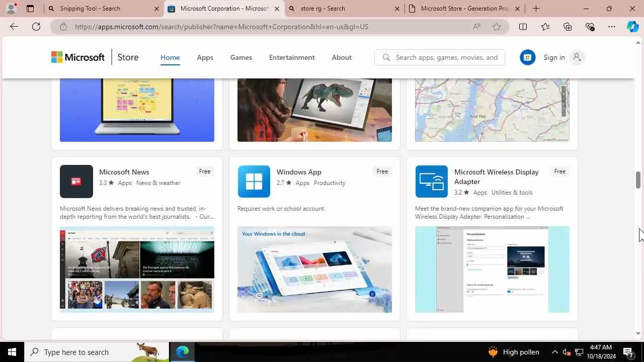The width and height of the screenshot is (644, 362).
Task: Refresh the page
Action: point(36,27)
